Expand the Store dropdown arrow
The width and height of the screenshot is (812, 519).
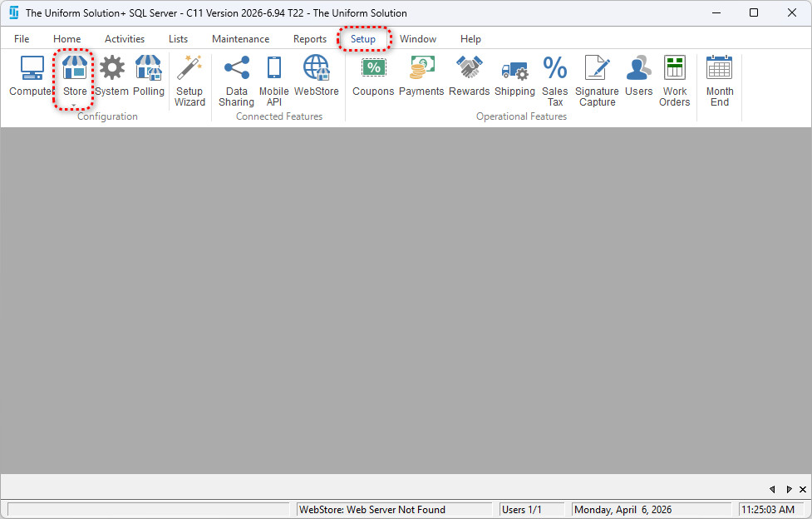click(x=75, y=106)
